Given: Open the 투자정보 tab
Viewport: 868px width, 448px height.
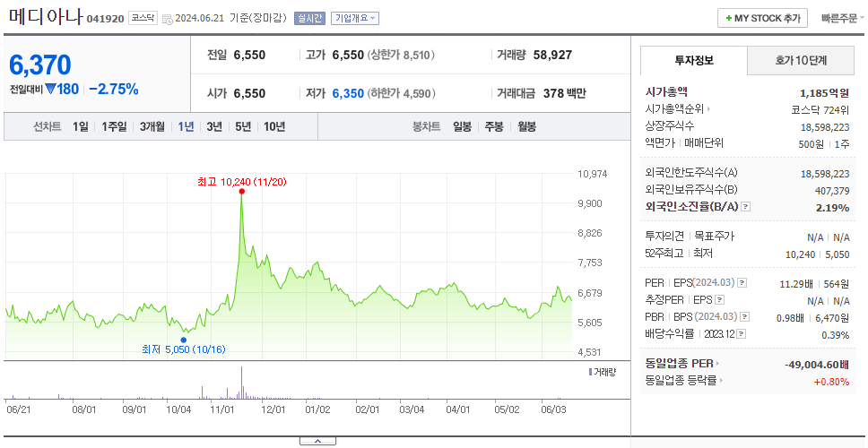Looking at the screenshot, I should pos(694,60).
